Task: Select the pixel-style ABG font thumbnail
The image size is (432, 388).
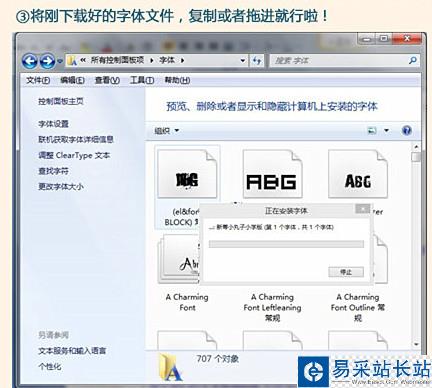Action: tap(272, 173)
